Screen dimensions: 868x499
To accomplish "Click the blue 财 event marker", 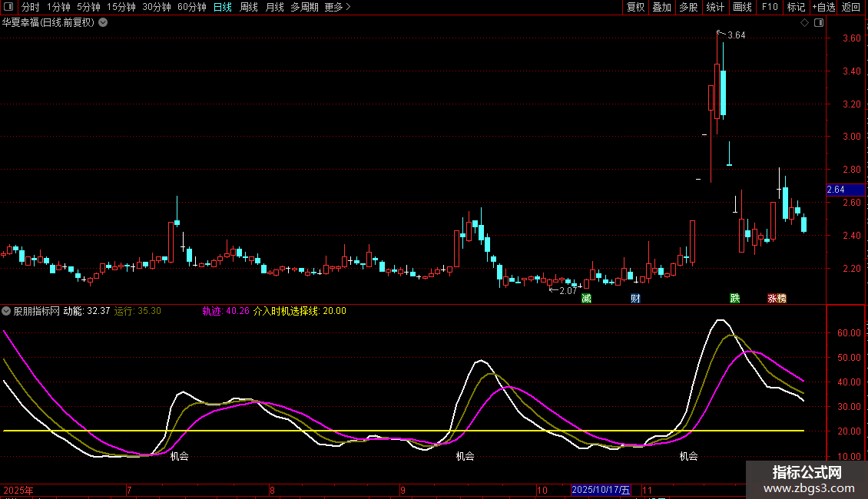I will click(x=635, y=298).
